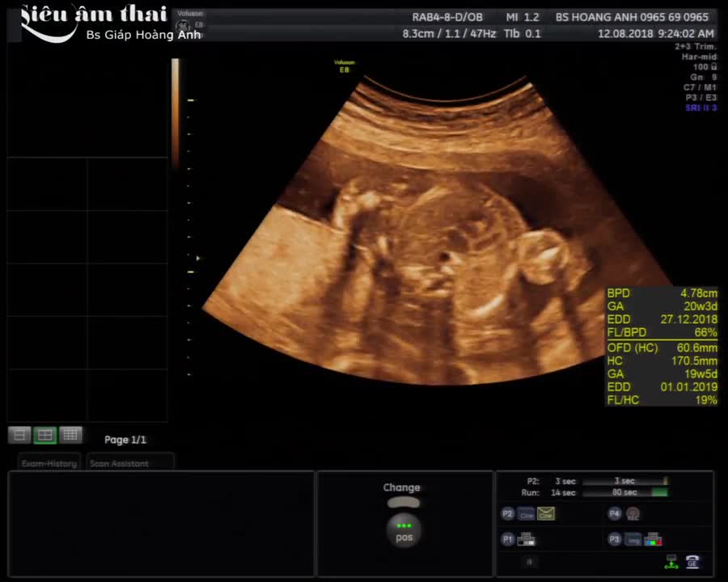Select the FL/BPD 66% ratio
The image size is (728, 582).
point(662,332)
